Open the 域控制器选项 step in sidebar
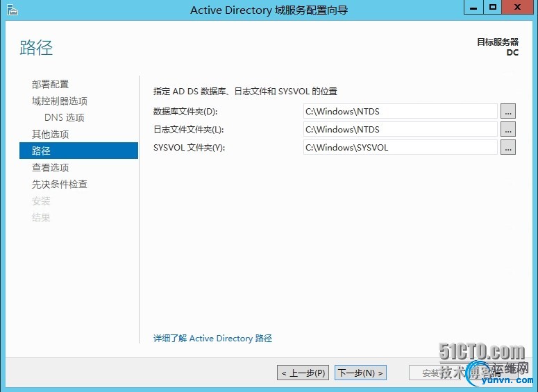The image size is (538, 392). pos(60,101)
